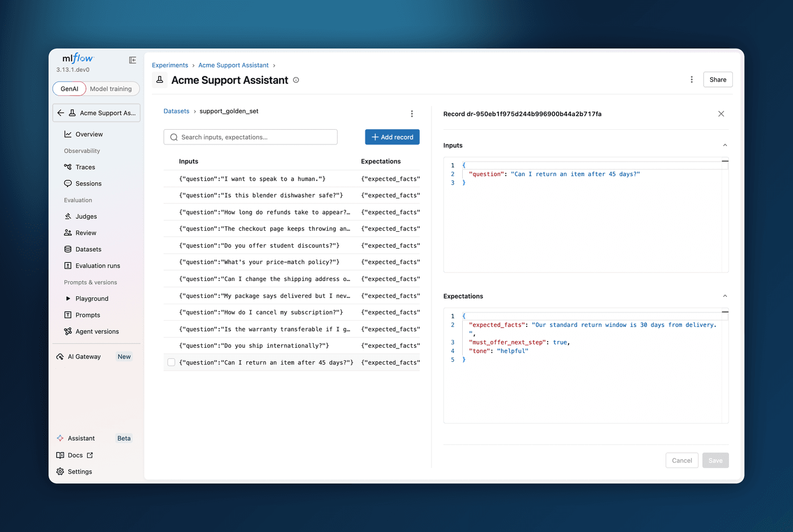Click the Save button
Viewport: 793px width, 532px height.
click(715, 461)
